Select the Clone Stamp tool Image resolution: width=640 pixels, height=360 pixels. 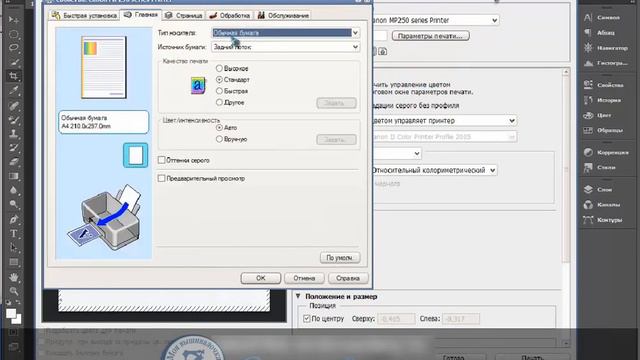tap(13, 134)
